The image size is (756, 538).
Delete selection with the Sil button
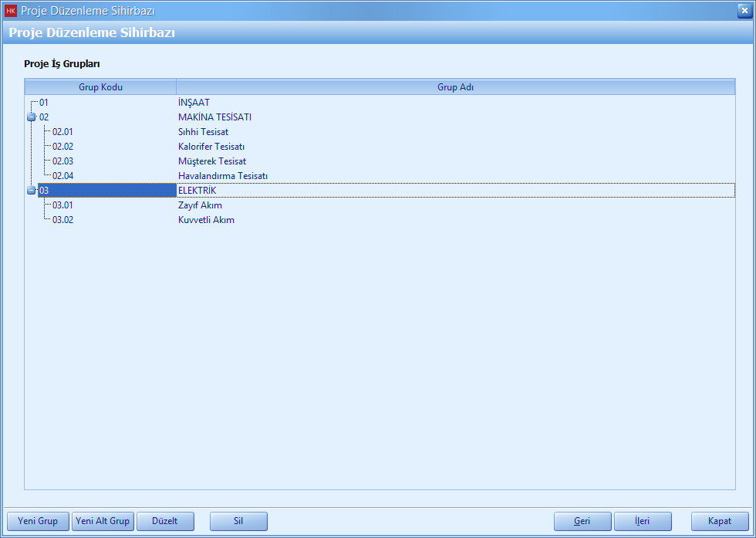pos(238,522)
